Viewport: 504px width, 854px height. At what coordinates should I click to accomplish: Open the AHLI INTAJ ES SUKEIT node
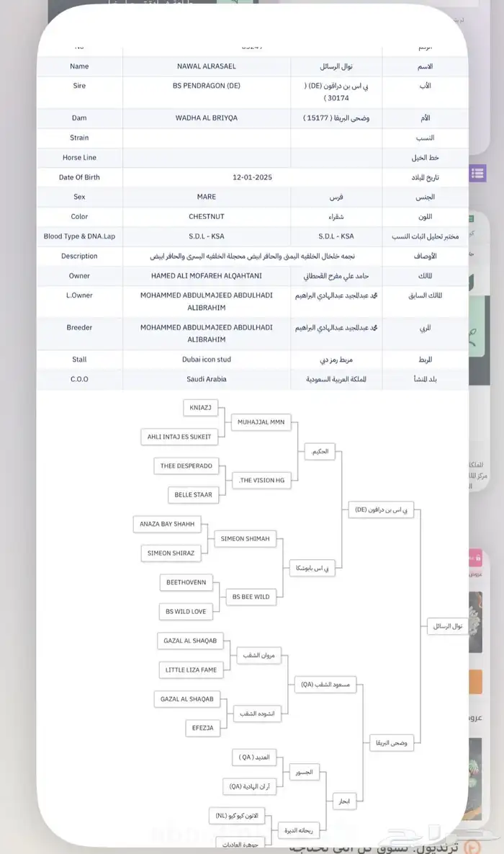pos(179,437)
